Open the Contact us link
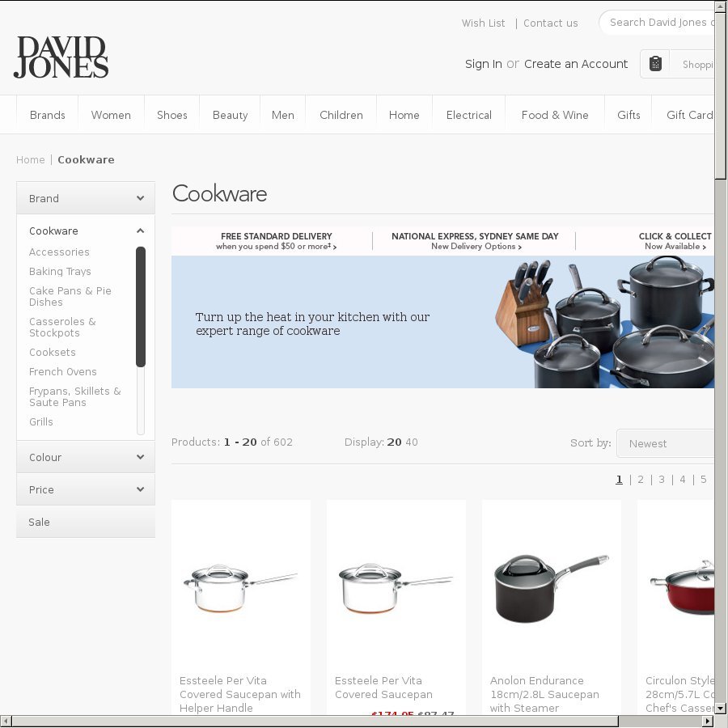 click(551, 23)
